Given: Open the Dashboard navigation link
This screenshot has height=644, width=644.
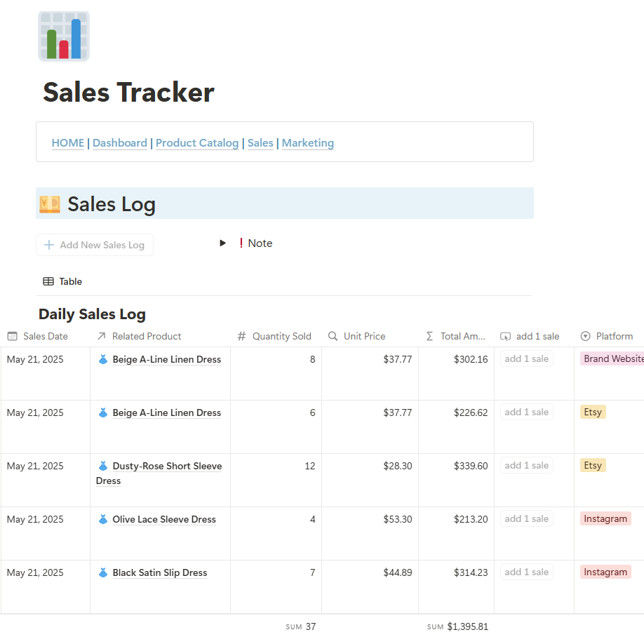Looking at the screenshot, I should click(120, 143).
